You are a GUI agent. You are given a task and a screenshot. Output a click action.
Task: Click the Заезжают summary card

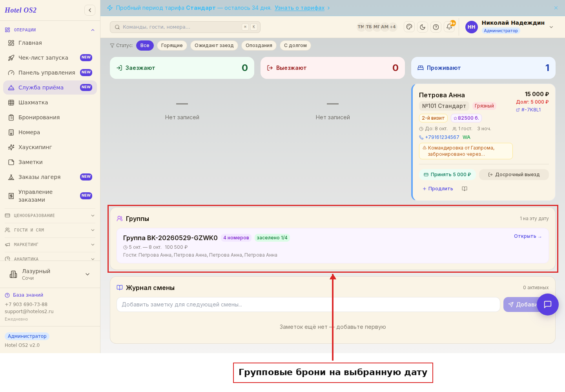pos(182,68)
